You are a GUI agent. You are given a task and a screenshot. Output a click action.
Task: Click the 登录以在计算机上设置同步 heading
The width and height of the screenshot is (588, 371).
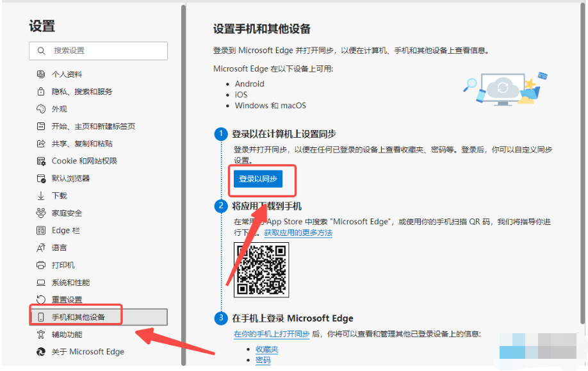click(x=284, y=134)
